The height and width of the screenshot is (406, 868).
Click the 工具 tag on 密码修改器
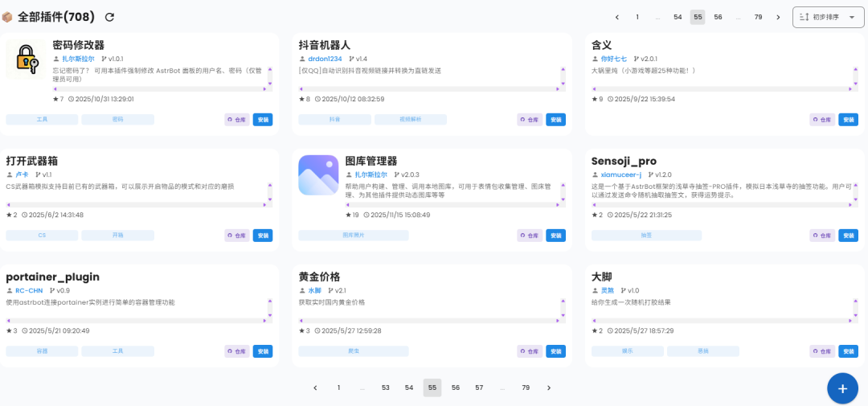click(42, 120)
